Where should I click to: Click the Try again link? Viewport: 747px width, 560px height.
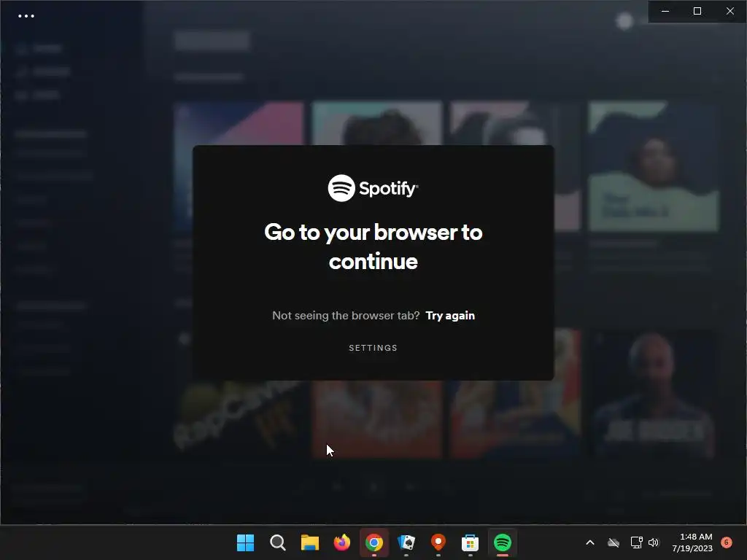click(x=449, y=316)
